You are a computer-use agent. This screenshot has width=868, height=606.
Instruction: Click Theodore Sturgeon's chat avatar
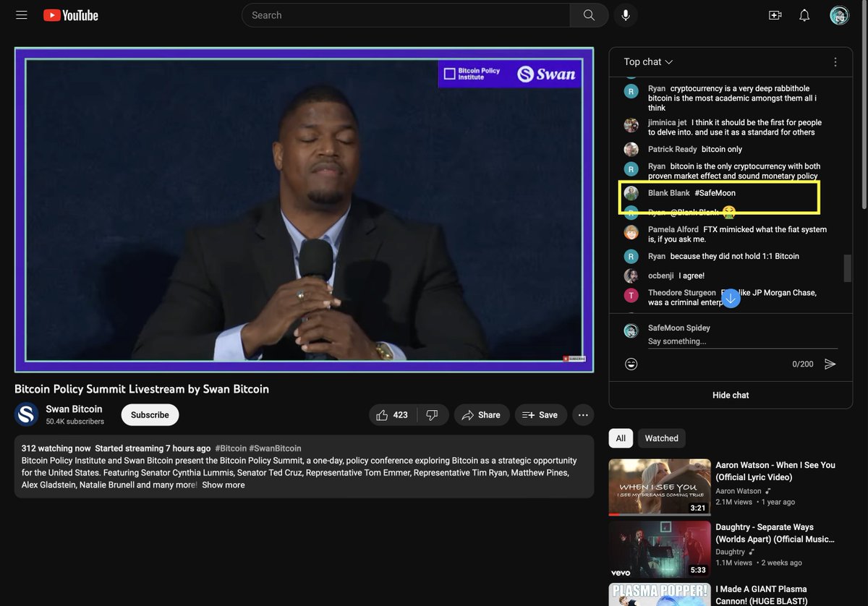631,295
